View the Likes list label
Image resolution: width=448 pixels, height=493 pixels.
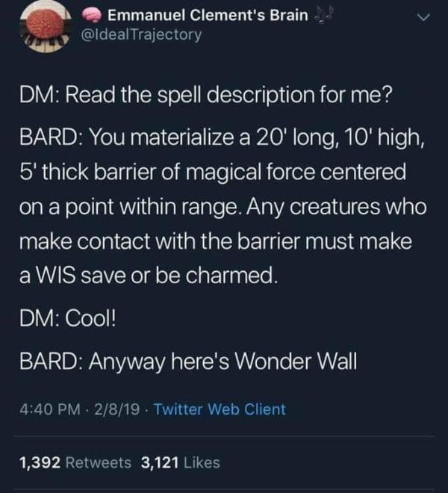point(202,462)
